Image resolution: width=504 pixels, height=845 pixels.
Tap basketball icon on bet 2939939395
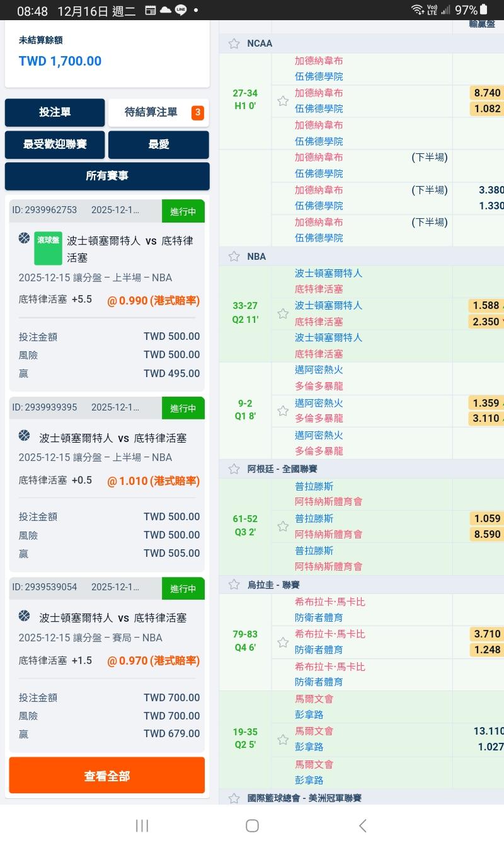[x=25, y=436]
